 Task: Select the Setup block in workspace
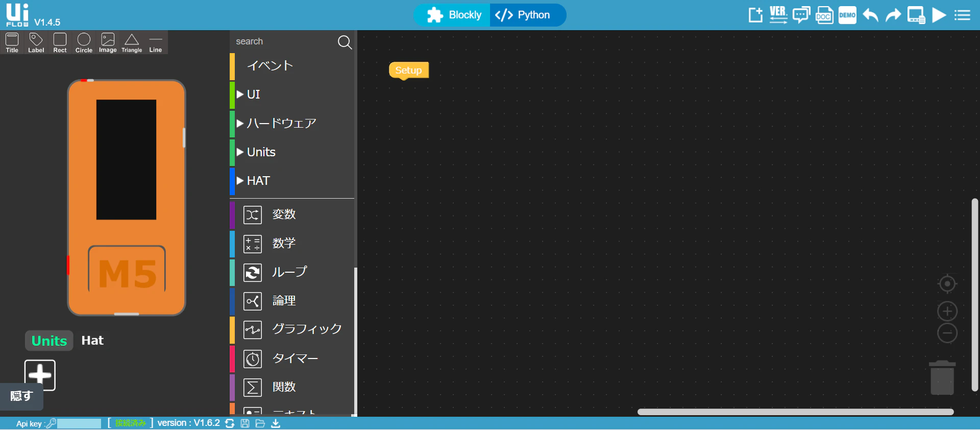coord(408,70)
